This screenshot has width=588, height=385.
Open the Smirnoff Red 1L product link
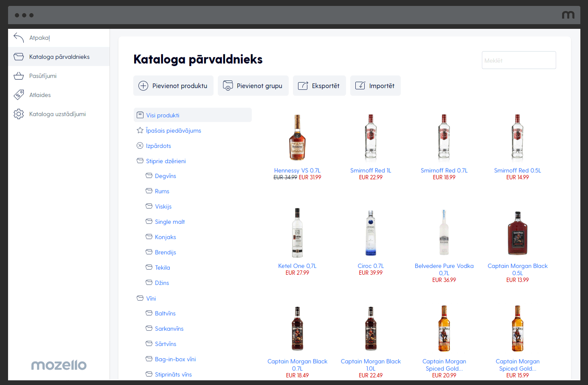pyautogui.click(x=371, y=170)
